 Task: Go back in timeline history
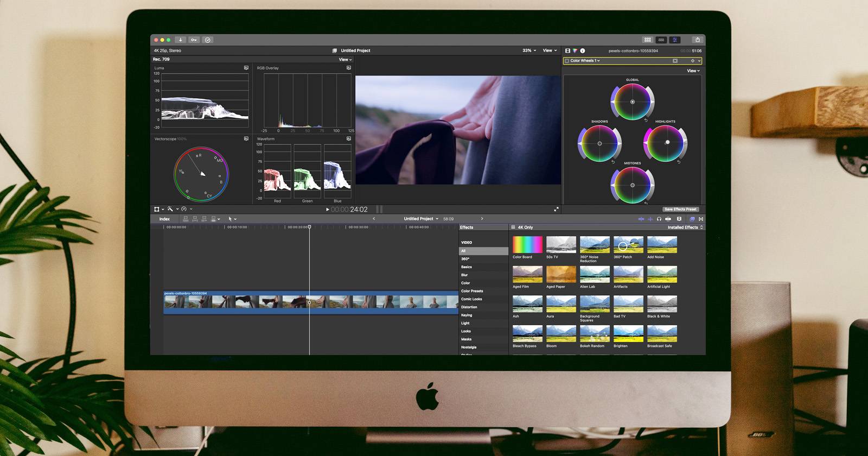coord(374,219)
